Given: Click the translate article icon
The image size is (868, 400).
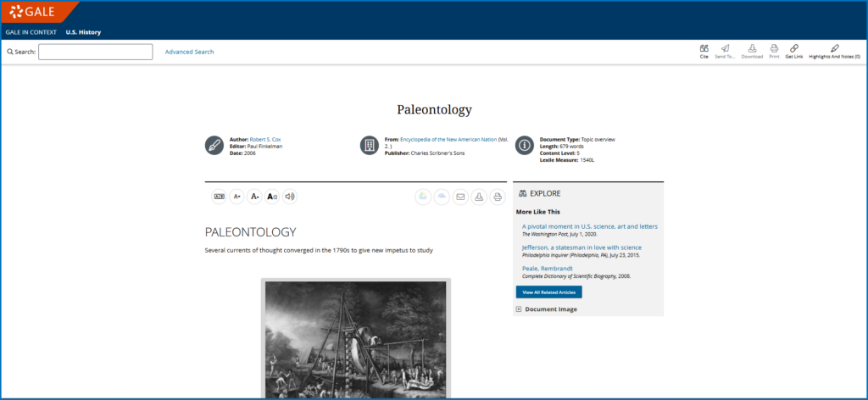Looking at the screenshot, I should (220, 197).
